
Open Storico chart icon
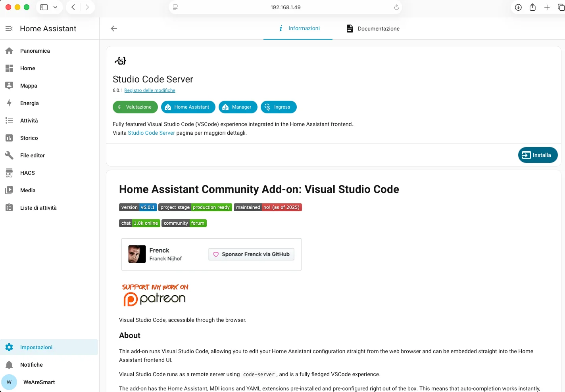pos(9,138)
